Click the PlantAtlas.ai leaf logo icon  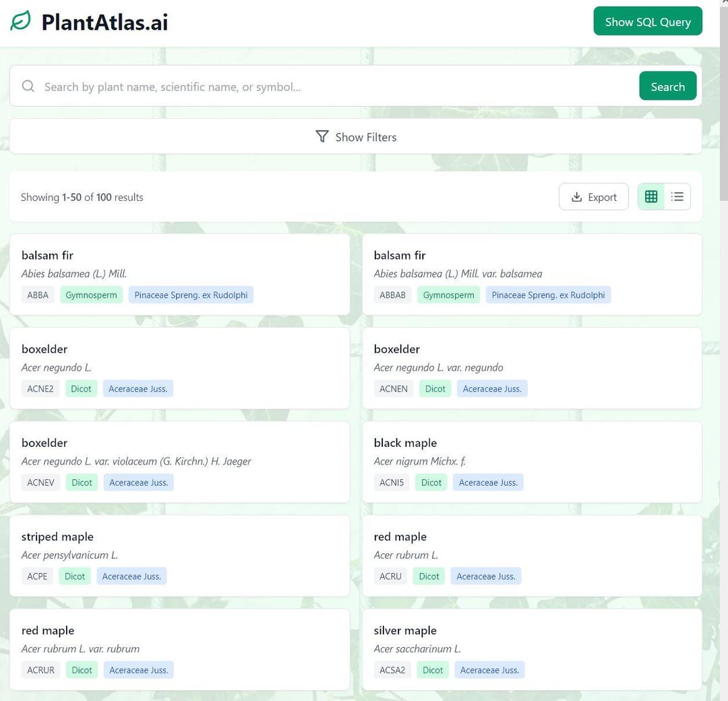click(20, 22)
